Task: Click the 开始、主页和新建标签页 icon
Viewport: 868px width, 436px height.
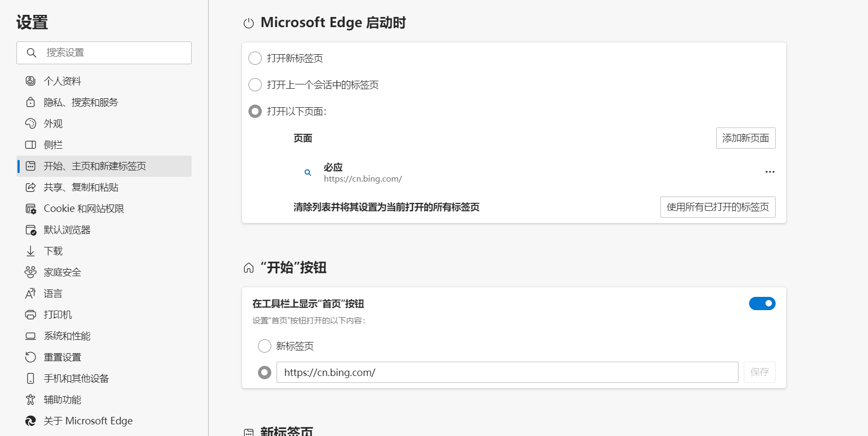Action: 31,166
